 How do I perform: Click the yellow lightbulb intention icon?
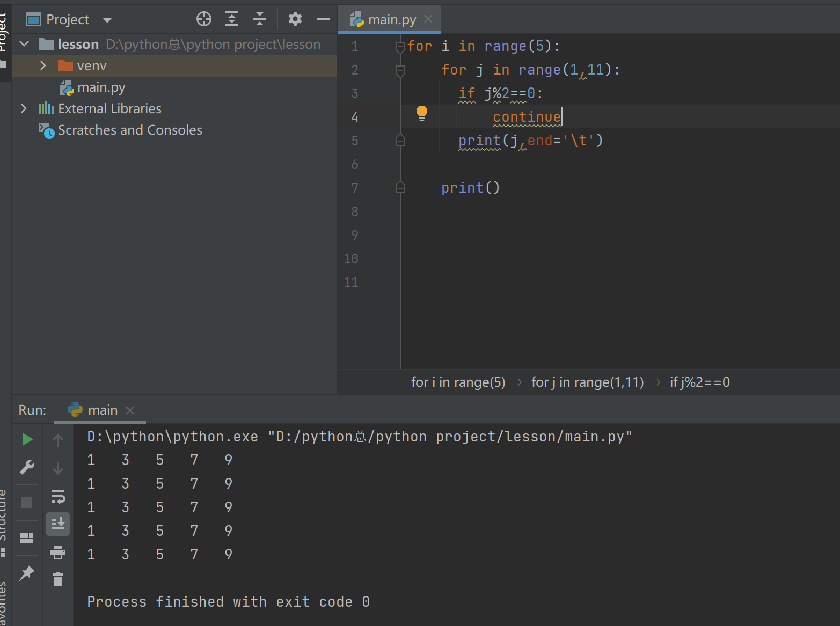tap(422, 113)
